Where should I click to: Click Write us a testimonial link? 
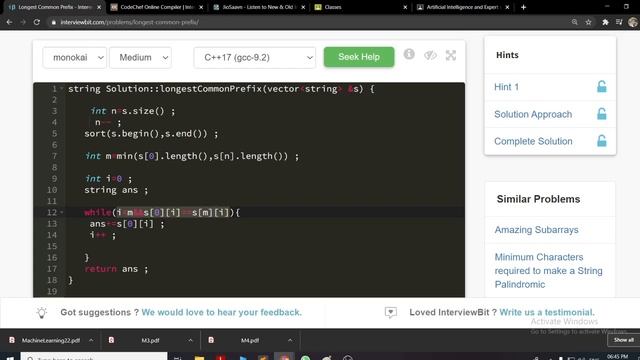click(x=547, y=312)
